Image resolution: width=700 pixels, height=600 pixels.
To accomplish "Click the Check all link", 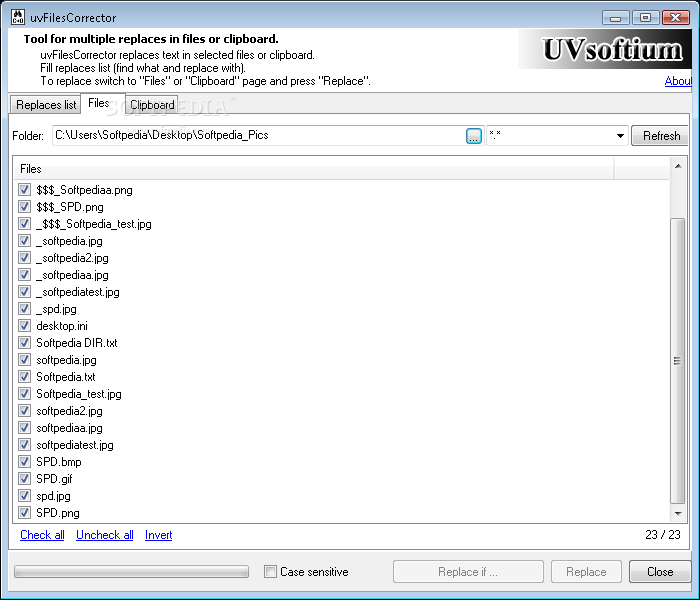I will pos(42,535).
